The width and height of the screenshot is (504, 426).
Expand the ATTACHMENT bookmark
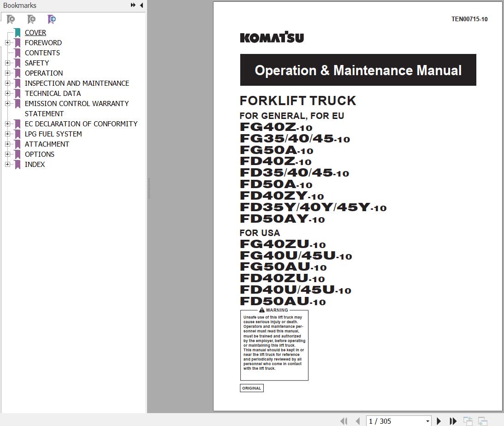pos(7,144)
